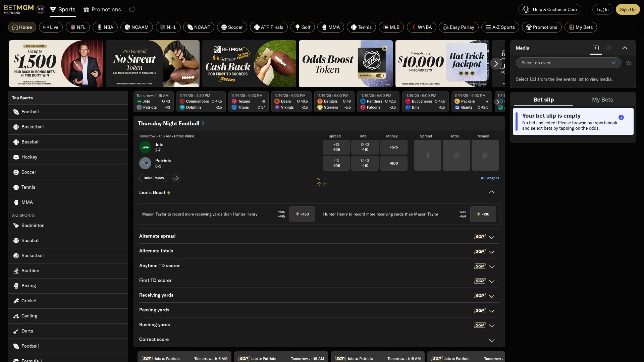The image size is (644, 362).
Task: Open Darts in A-Z Sports list
Action: coord(68,331)
